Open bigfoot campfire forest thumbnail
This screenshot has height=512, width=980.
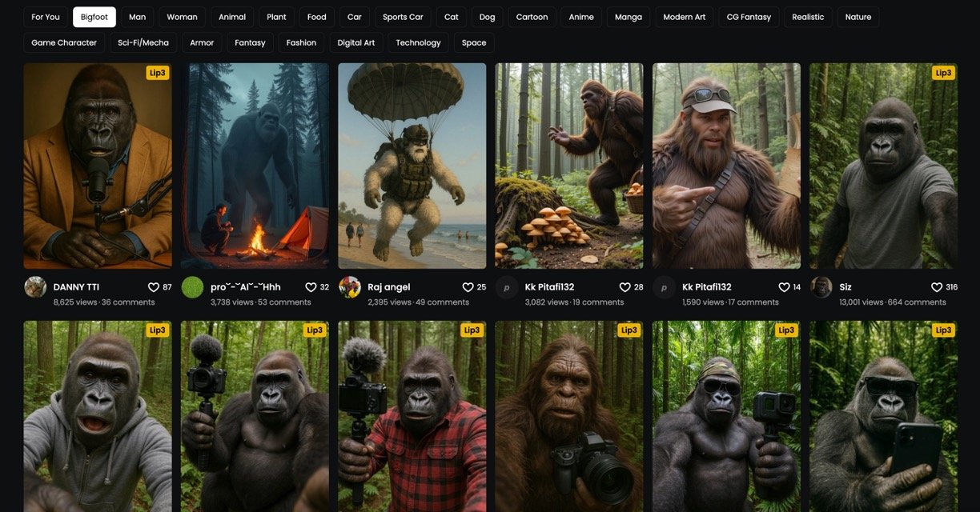(x=255, y=166)
